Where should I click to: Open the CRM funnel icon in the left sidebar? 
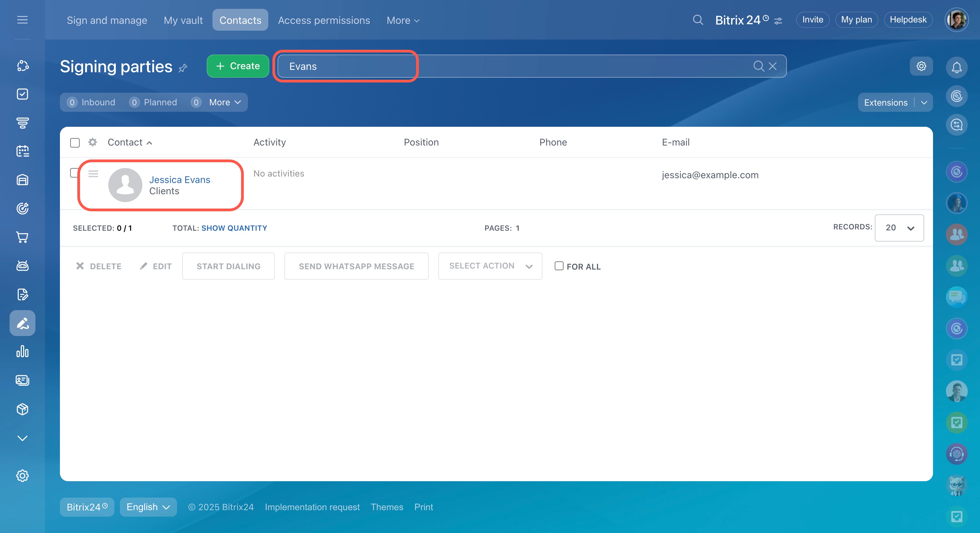pos(22,123)
